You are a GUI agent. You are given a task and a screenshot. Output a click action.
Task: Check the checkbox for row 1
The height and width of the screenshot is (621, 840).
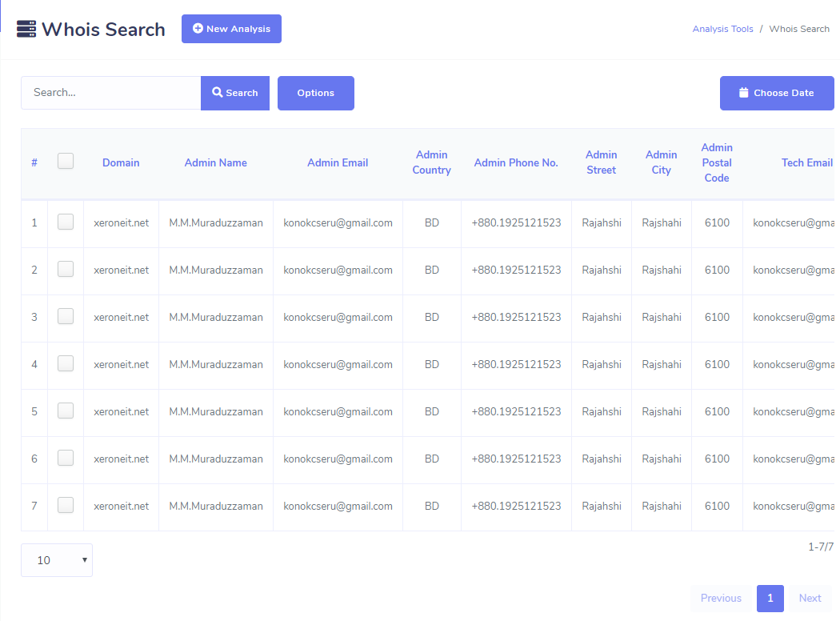point(66,222)
